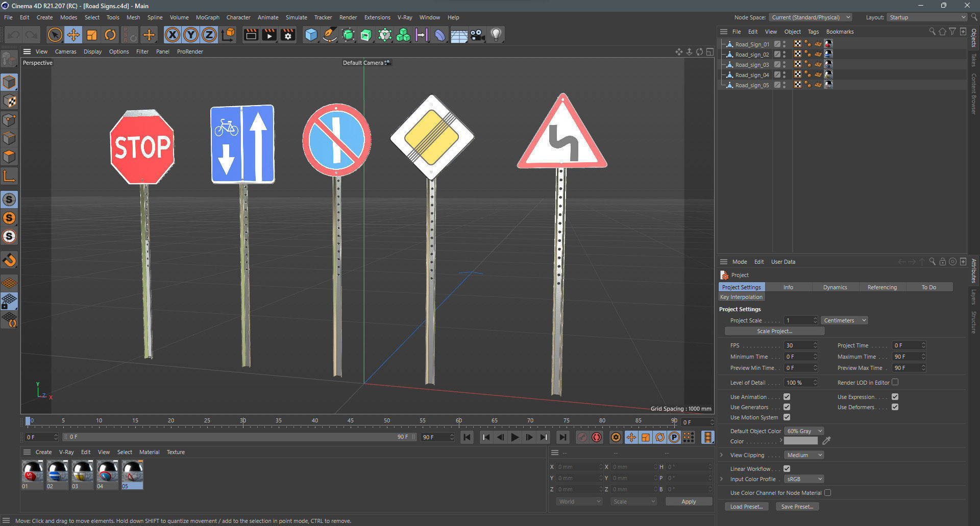The image size is (980, 526).
Task: Click the Pen spline tool icon
Action: (x=330, y=35)
